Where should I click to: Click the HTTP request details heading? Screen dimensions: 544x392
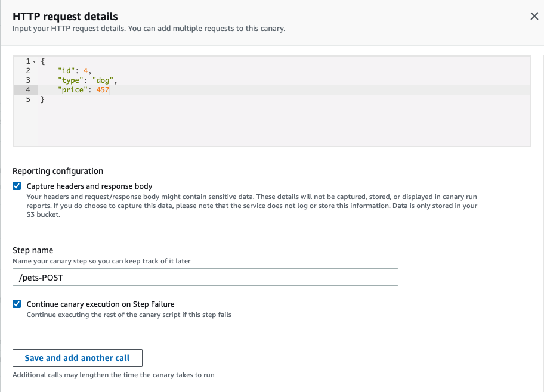pos(65,17)
